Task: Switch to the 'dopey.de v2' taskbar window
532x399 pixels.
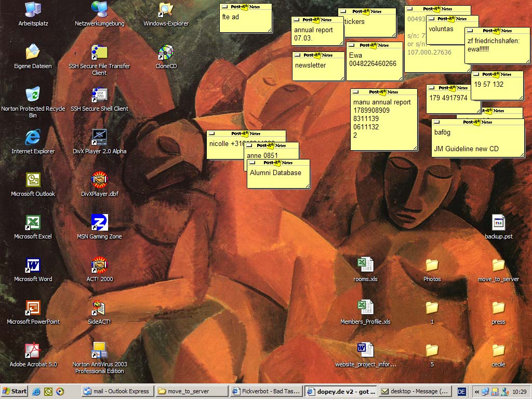Action: (x=340, y=391)
